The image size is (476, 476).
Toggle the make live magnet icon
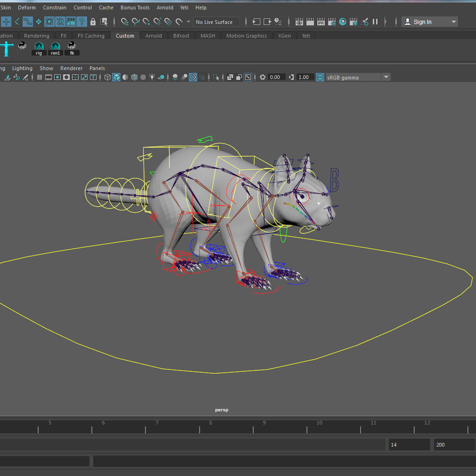pyautogui.click(x=179, y=22)
